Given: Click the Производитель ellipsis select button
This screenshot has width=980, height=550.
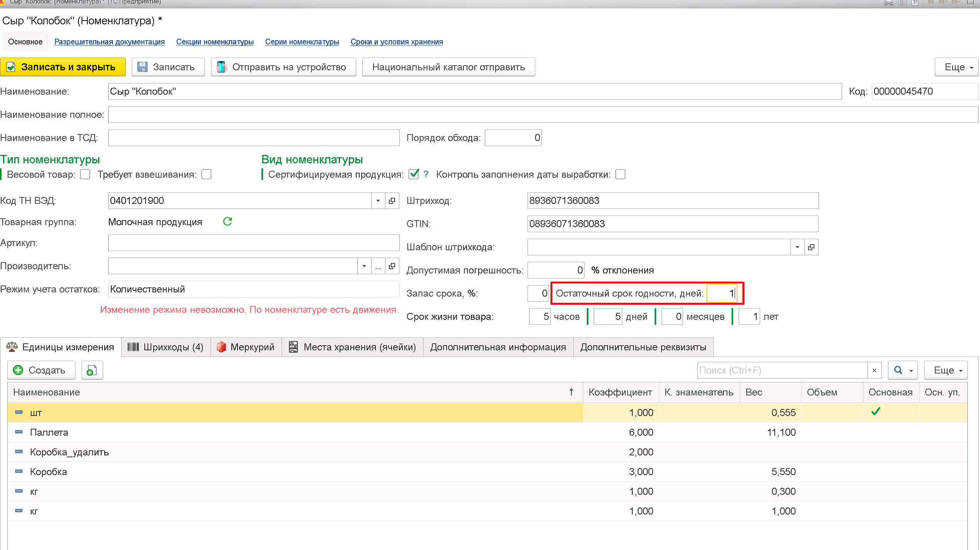Looking at the screenshot, I should click(378, 266).
